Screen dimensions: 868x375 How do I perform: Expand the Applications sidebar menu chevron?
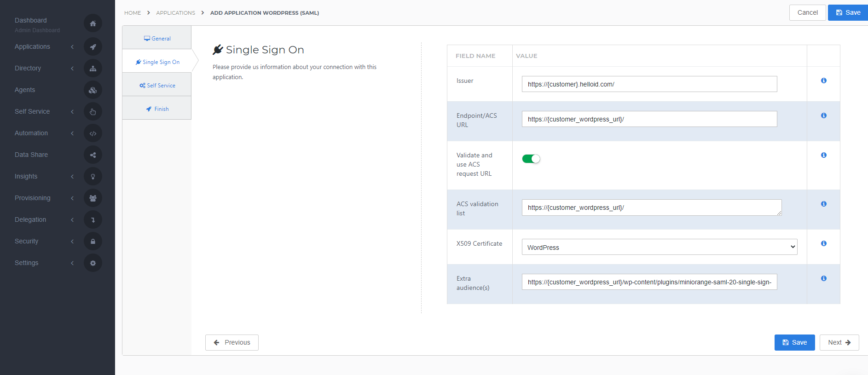[72, 46]
